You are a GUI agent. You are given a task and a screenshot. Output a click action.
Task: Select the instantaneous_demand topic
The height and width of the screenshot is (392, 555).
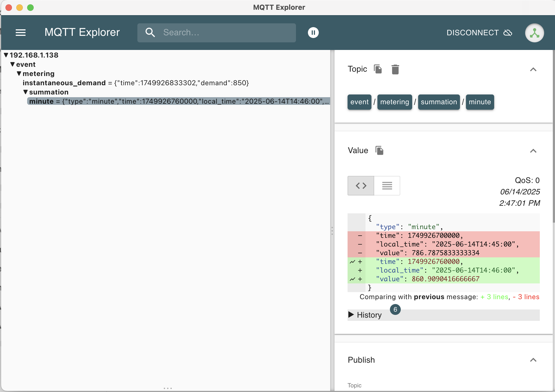pyautogui.click(x=64, y=83)
